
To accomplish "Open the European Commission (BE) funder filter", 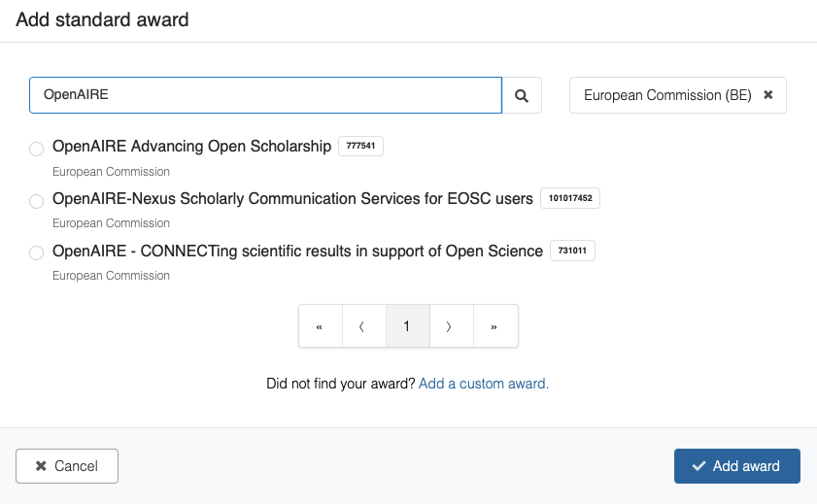I will coord(666,95).
